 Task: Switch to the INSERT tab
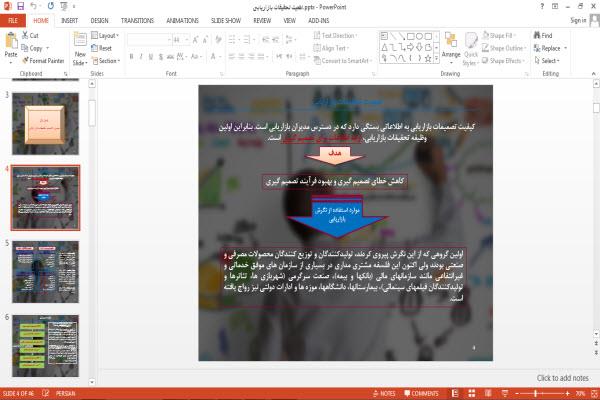coord(69,21)
